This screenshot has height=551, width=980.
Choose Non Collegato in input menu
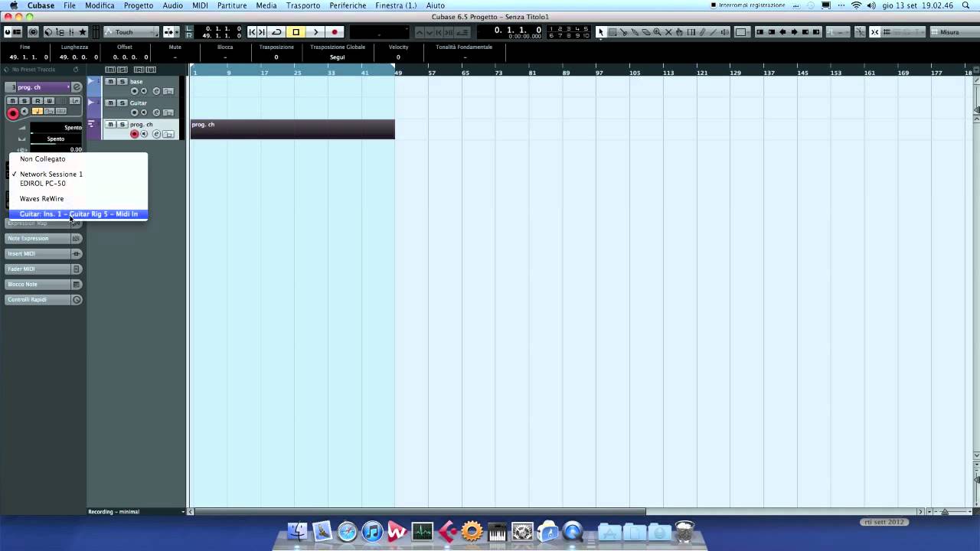(x=78, y=159)
